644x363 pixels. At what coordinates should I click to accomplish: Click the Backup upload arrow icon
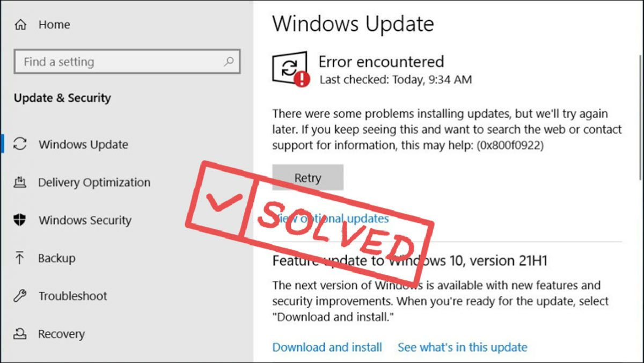point(21,258)
